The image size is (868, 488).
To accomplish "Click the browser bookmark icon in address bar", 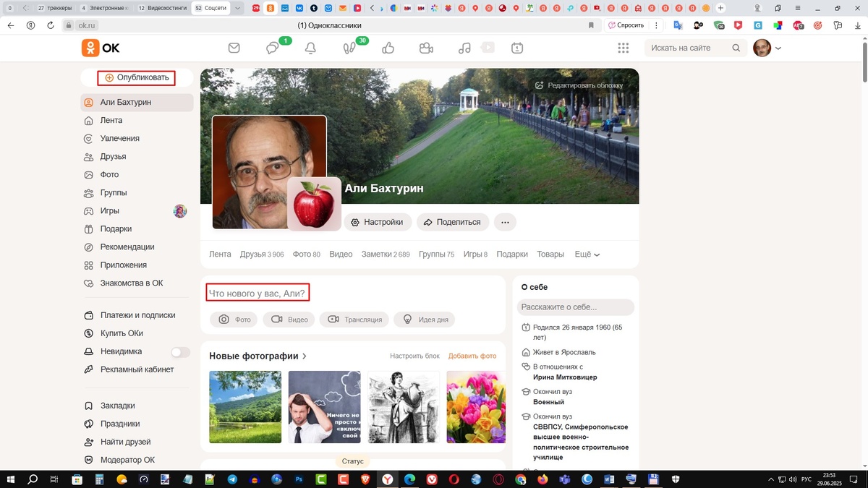I will (x=591, y=25).
